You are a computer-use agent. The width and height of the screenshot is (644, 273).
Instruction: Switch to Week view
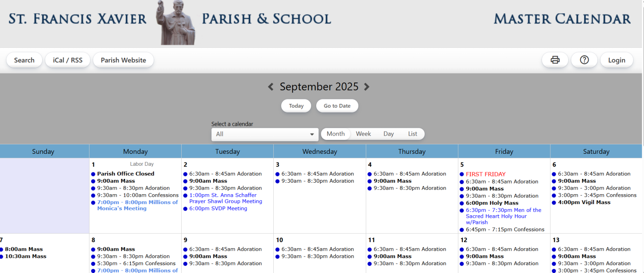point(363,134)
